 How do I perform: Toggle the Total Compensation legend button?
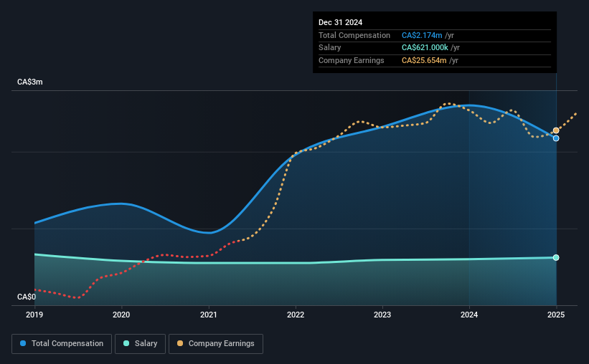pos(62,344)
